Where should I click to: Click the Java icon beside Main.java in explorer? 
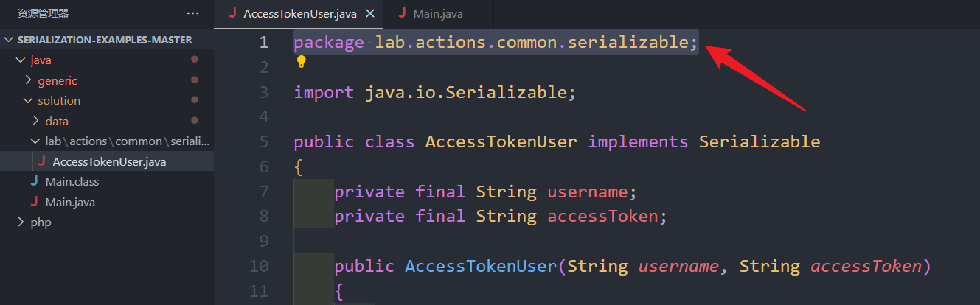(x=34, y=202)
